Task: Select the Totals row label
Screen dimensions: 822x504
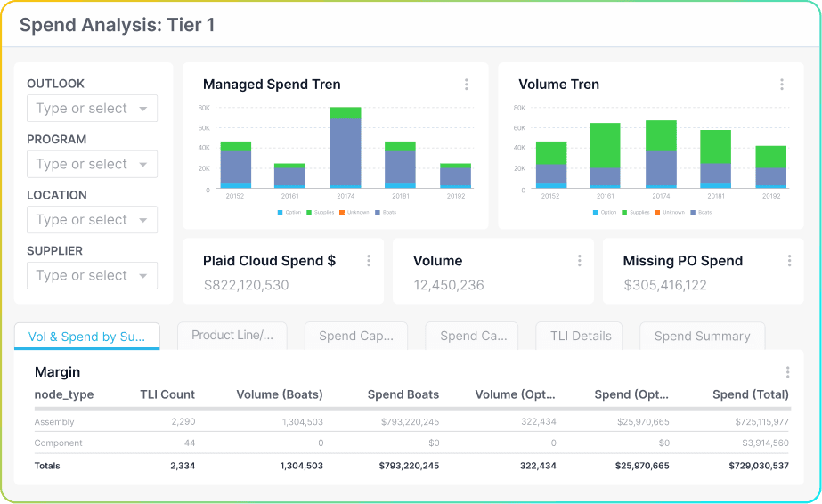Action: [x=47, y=466]
